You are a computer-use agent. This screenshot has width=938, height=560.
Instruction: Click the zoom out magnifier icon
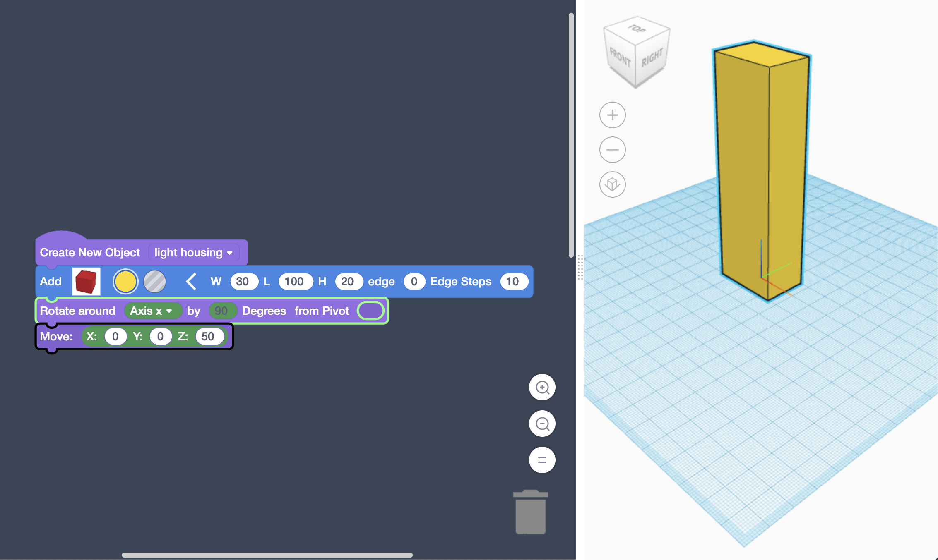pos(543,424)
